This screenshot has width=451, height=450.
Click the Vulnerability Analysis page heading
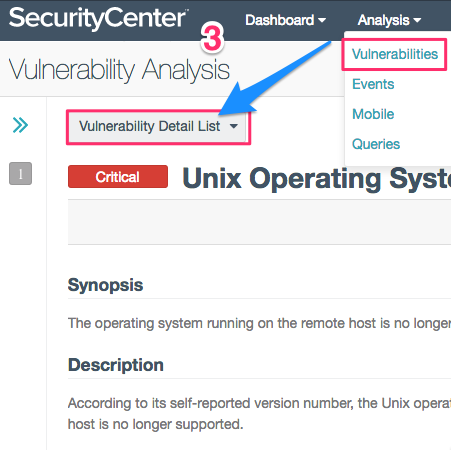tap(119, 70)
